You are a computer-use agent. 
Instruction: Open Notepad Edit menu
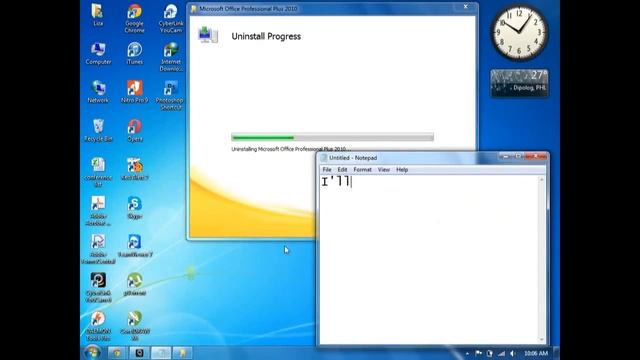click(342, 169)
